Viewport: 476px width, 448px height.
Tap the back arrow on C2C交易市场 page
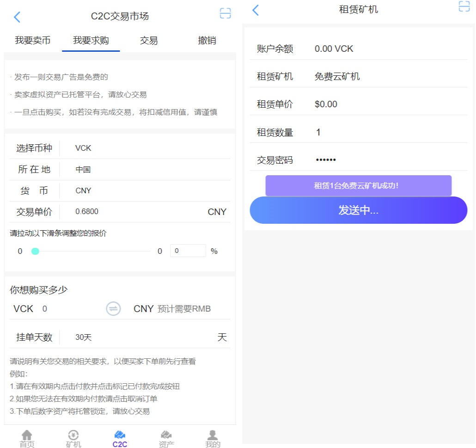(x=17, y=17)
